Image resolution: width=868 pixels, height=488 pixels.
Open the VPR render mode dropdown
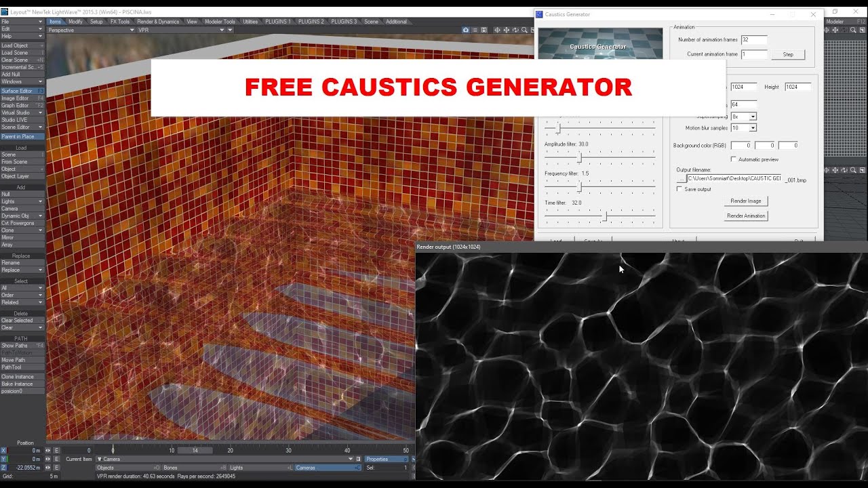click(181, 30)
